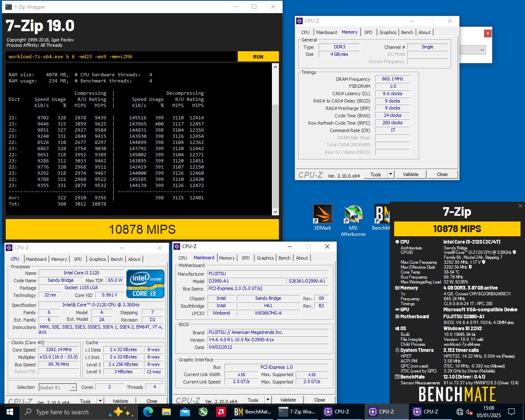The width and height of the screenshot is (525, 420).
Task: Select Mainboard tab in CPU-Z CPU window
Action: point(36,259)
